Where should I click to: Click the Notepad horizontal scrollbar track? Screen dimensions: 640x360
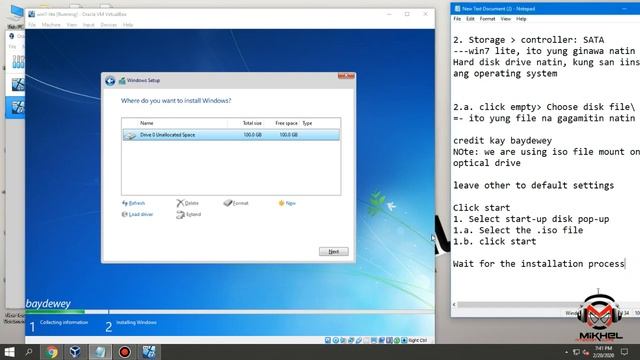(518, 304)
